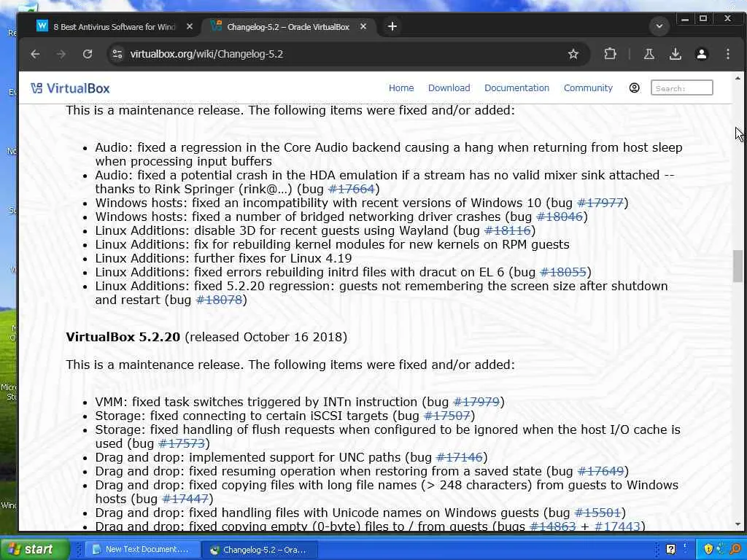Viewport: 747px width, 560px height.
Task: Open the Windows start button
Action: (x=35, y=549)
